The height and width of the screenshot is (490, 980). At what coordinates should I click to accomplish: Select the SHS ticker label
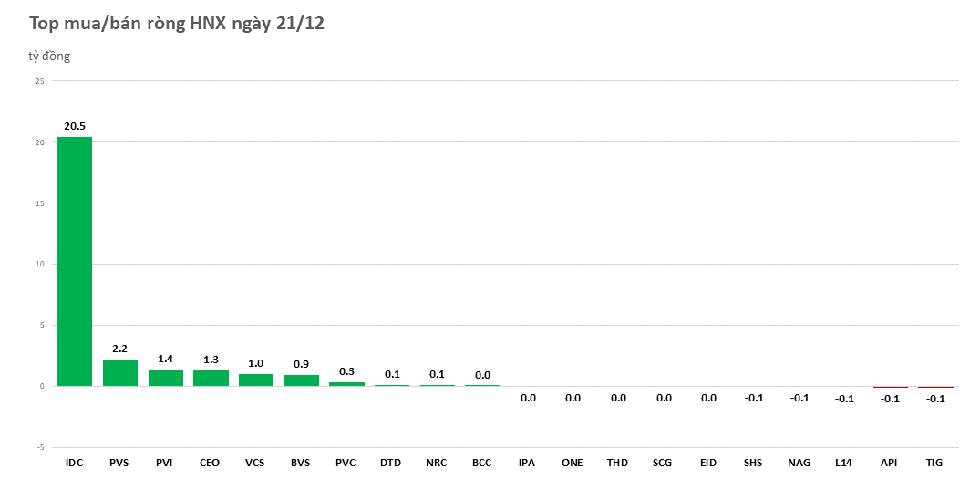pos(753,463)
